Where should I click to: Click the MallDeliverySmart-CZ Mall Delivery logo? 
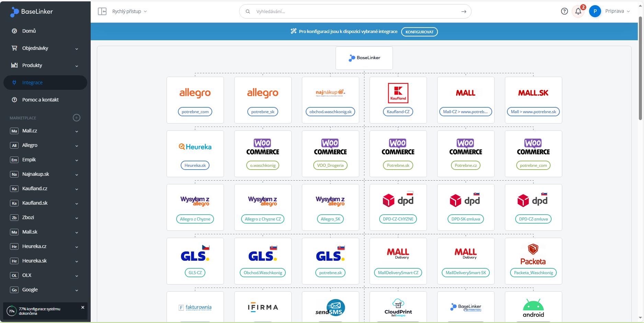point(398,254)
